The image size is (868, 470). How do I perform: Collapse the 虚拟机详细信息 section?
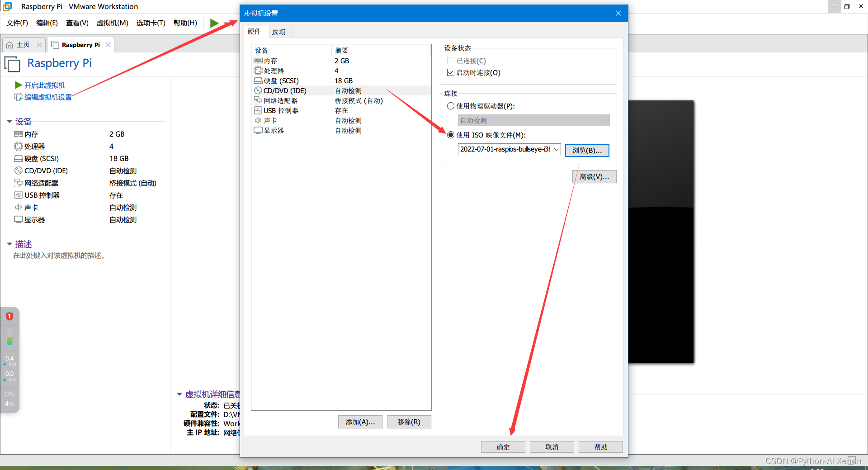point(179,394)
